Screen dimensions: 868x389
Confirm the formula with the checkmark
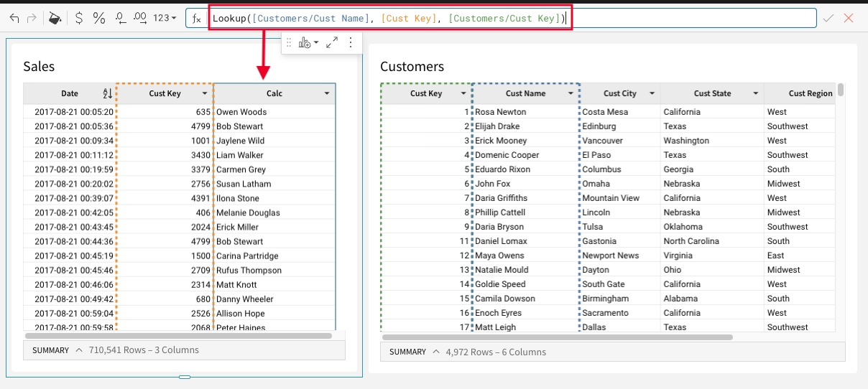point(828,18)
